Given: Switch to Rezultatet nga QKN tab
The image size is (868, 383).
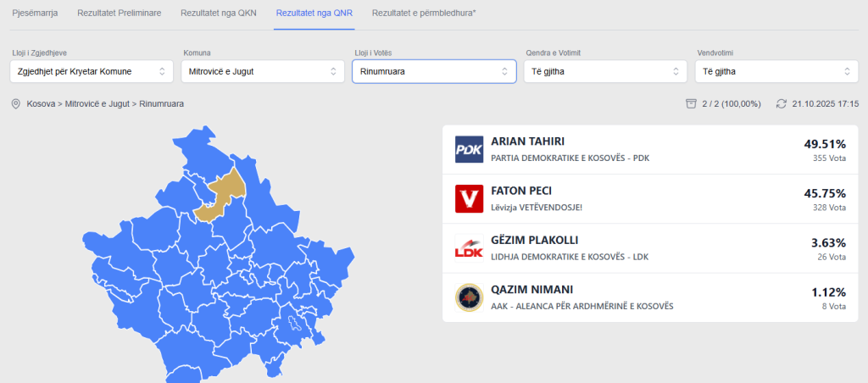Looking at the screenshot, I should [218, 14].
